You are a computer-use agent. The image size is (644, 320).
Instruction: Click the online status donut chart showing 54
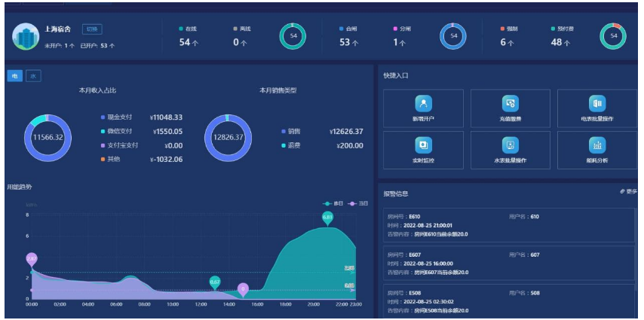pos(293,36)
